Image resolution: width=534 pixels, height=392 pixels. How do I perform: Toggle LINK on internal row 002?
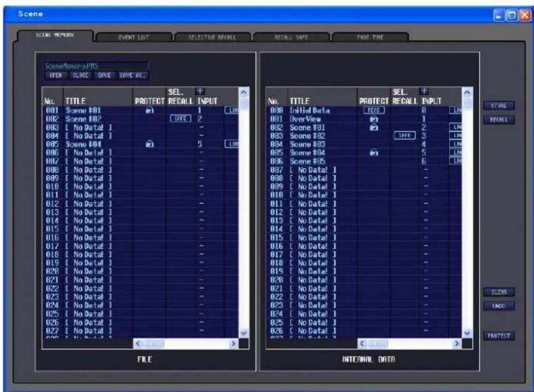[x=456, y=127]
